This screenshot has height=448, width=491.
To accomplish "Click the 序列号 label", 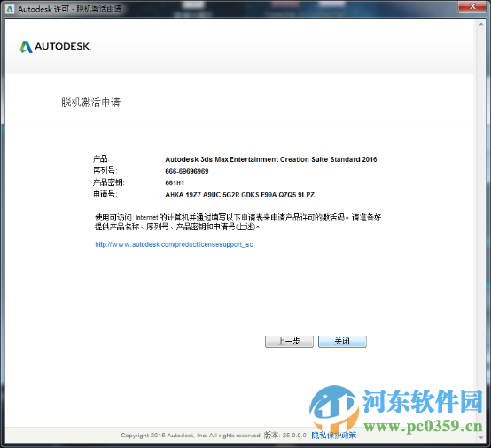I will (x=105, y=171).
